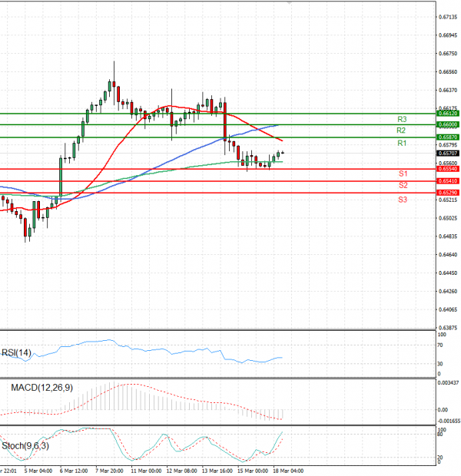This screenshot has height=476, width=461.
Task: Click the 0.65025 price axis value
Action: pyautogui.click(x=448, y=218)
